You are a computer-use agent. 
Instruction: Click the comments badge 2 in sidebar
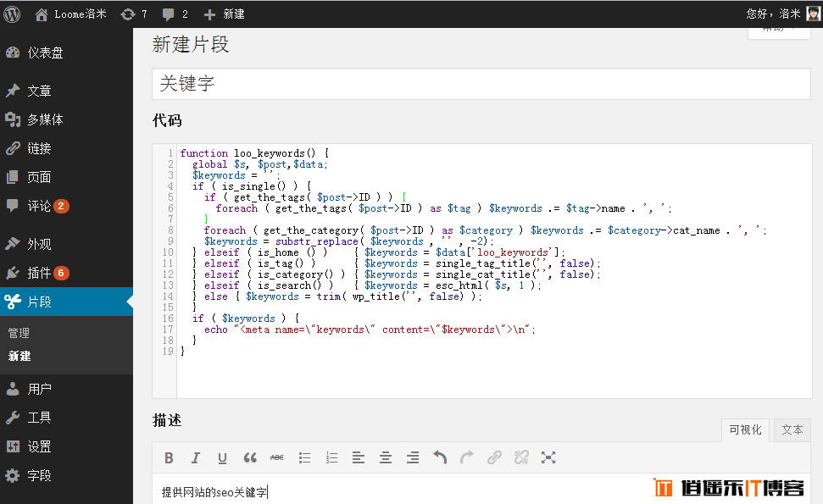(61, 206)
